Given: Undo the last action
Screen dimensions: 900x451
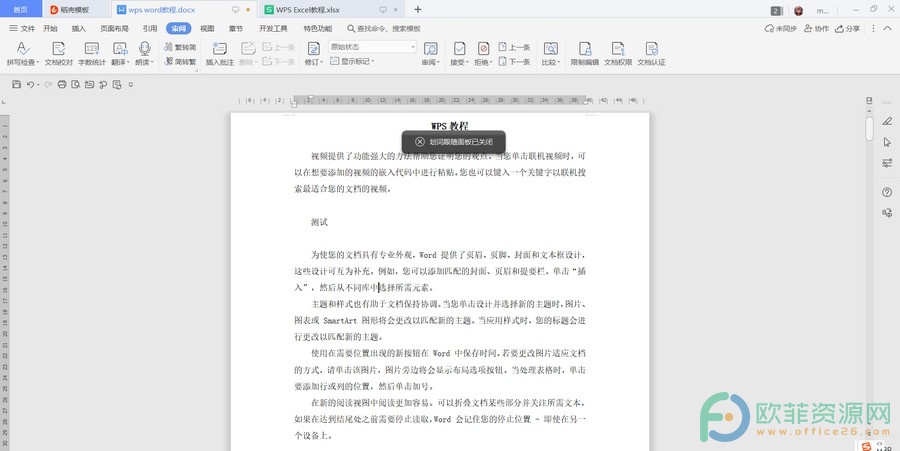Looking at the screenshot, I should pyautogui.click(x=30, y=84).
